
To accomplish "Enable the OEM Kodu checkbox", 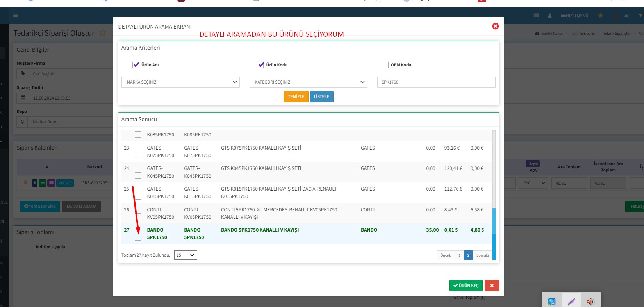I will pos(385,65).
